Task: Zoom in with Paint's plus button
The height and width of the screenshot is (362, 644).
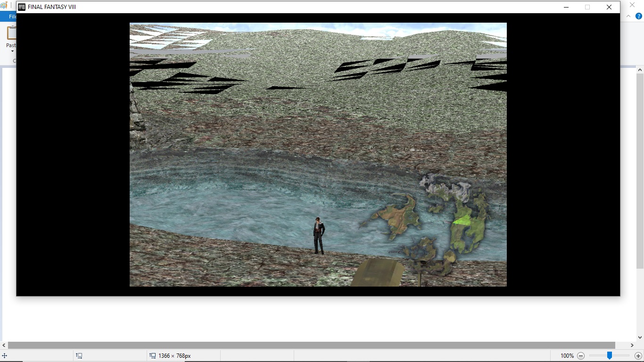Action: pos(638,356)
